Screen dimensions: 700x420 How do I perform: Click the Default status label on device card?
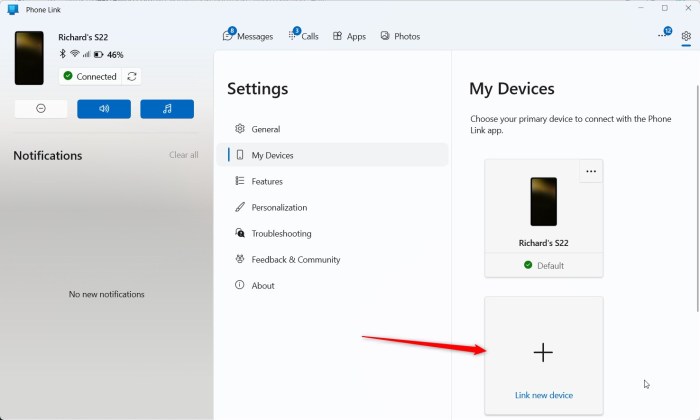coord(550,266)
